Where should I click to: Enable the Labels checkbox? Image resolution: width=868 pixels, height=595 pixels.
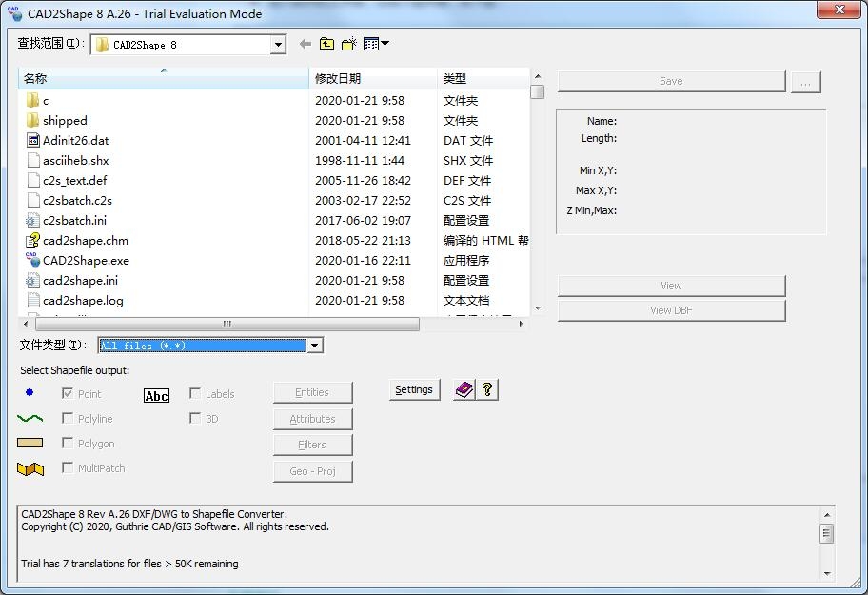click(195, 393)
